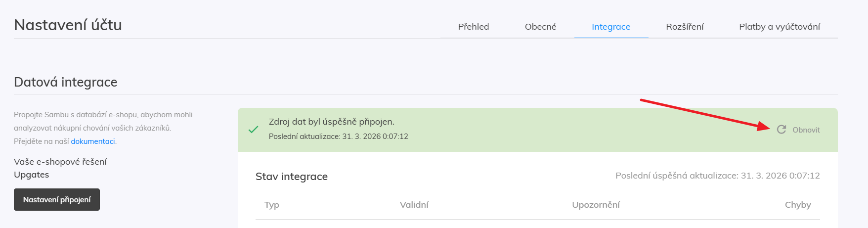Click the 'Zdroj dat byl úspěšně připojen' message
Viewport: 868px width, 228px height.
pyautogui.click(x=331, y=122)
